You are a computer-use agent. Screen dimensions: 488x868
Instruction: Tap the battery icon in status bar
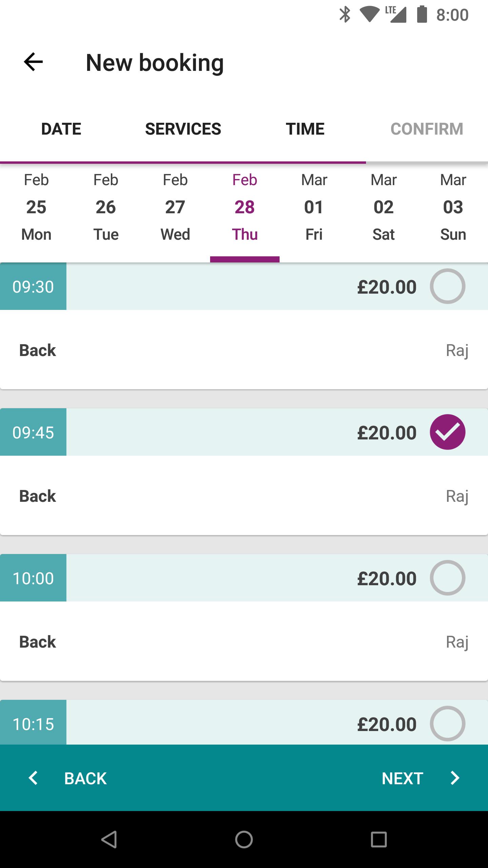(x=422, y=15)
